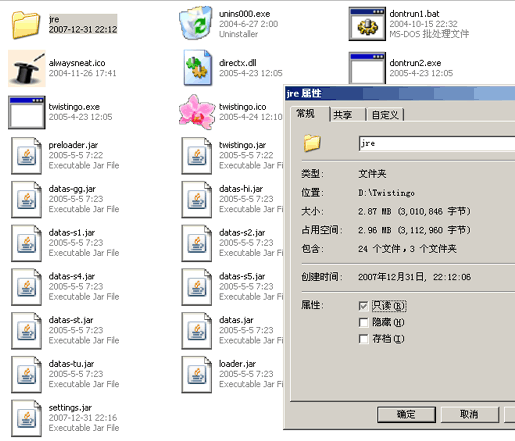Click the 2007年12月31日 creation time value
Screen dimensions: 515x441
point(415,277)
